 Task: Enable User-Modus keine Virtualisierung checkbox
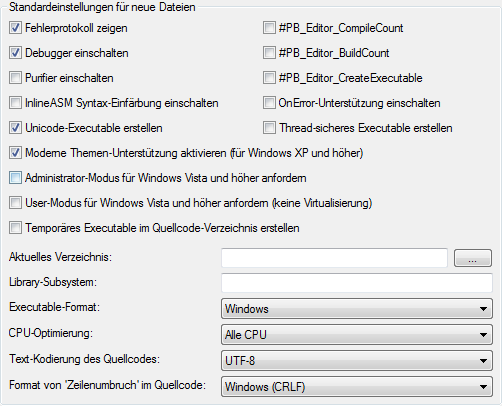[x=15, y=203]
